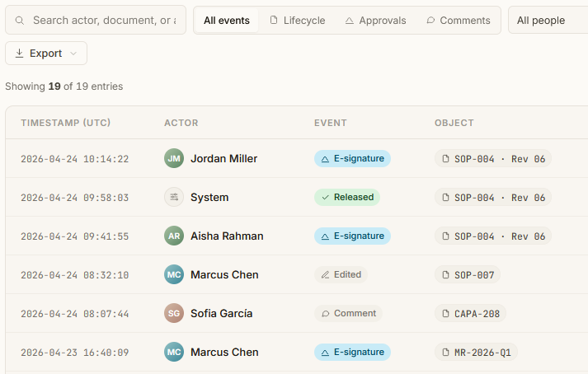
Task: Click Marcus Chen's avatar in 08:32:10 row
Action: 174,274
